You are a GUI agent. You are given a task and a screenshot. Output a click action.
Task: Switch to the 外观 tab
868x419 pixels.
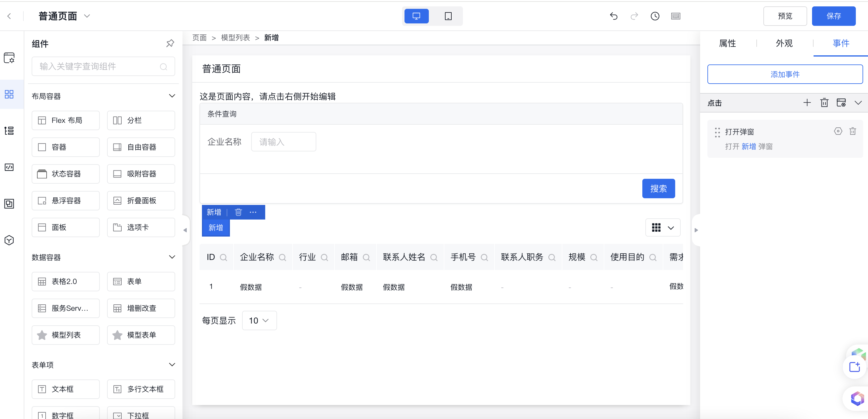pyautogui.click(x=784, y=43)
